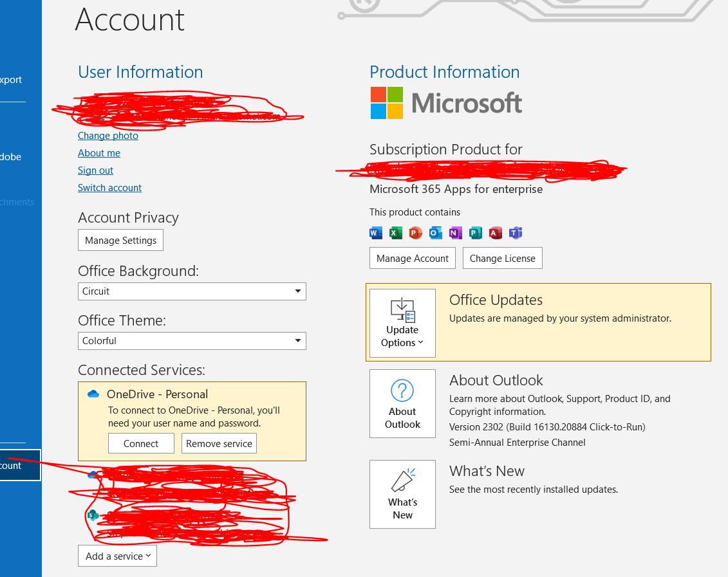
Task: Click the User Information heading
Action: 140,72
